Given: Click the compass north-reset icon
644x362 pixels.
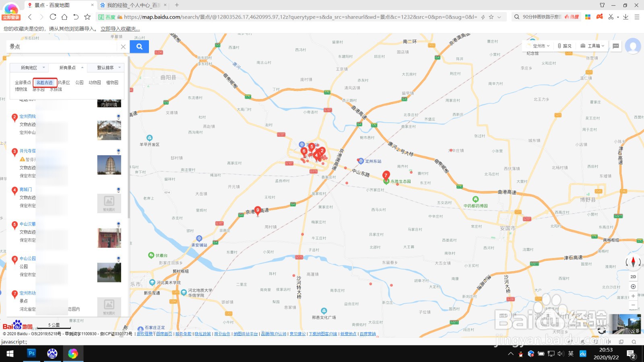Looking at the screenshot, I should pos(633,262).
